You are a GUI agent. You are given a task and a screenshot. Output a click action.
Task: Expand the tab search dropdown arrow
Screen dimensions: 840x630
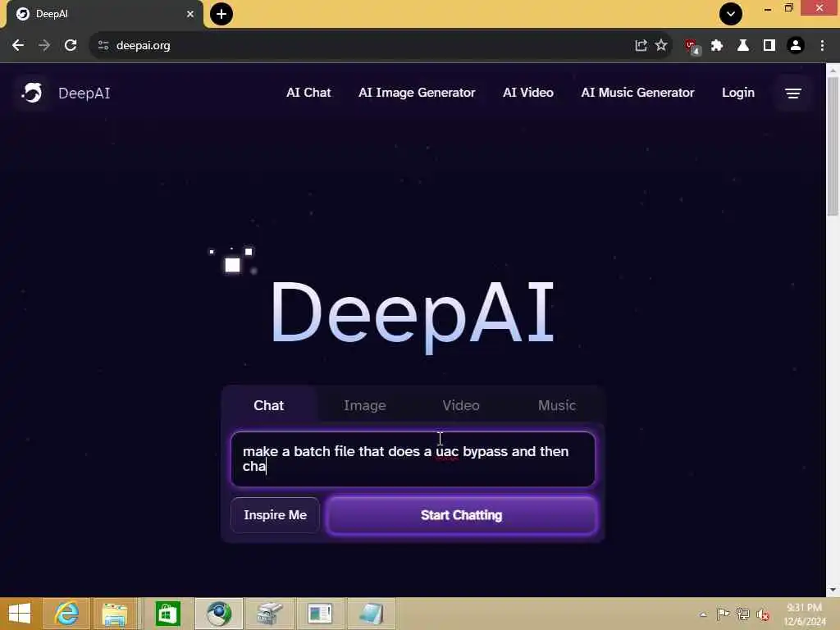pyautogui.click(x=731, y=14)
